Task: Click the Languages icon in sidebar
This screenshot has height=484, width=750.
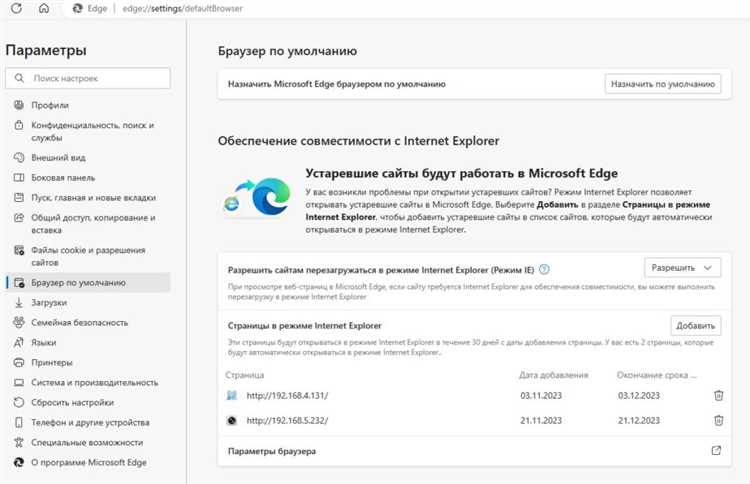Action: point(19,342)
